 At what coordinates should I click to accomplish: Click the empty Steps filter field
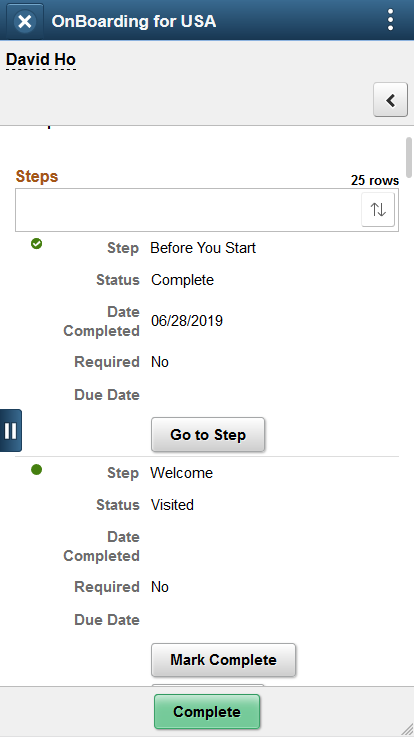tap(188, 210)
